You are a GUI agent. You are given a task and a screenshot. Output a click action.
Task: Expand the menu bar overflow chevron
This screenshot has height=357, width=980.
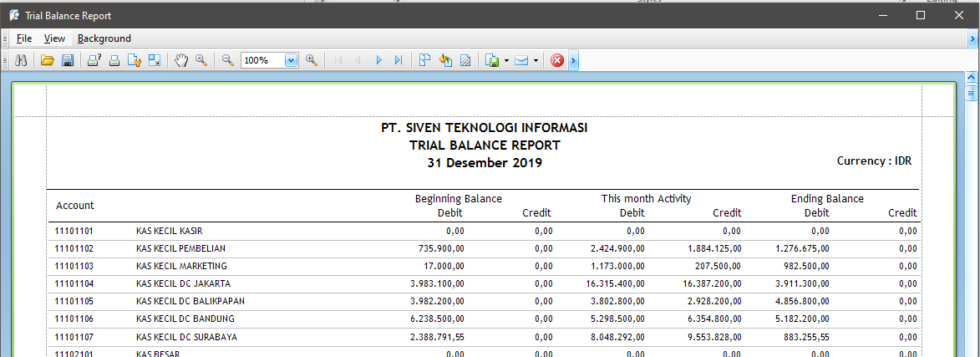click(x=973, y=38)
